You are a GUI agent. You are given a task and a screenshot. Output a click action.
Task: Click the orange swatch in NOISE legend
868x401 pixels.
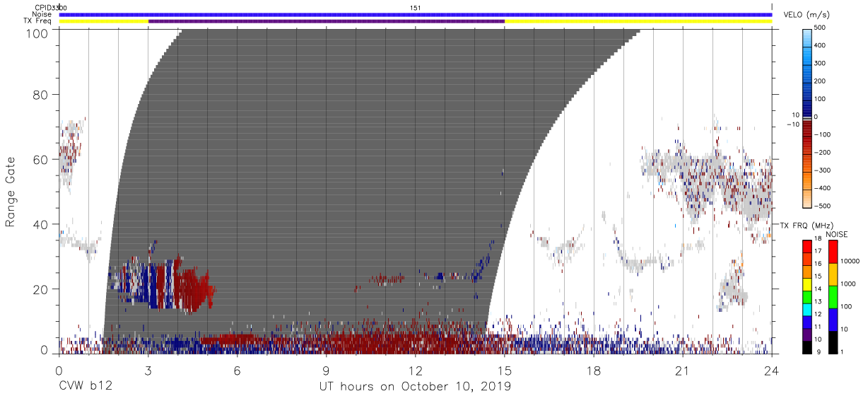(x=833, y=274)
